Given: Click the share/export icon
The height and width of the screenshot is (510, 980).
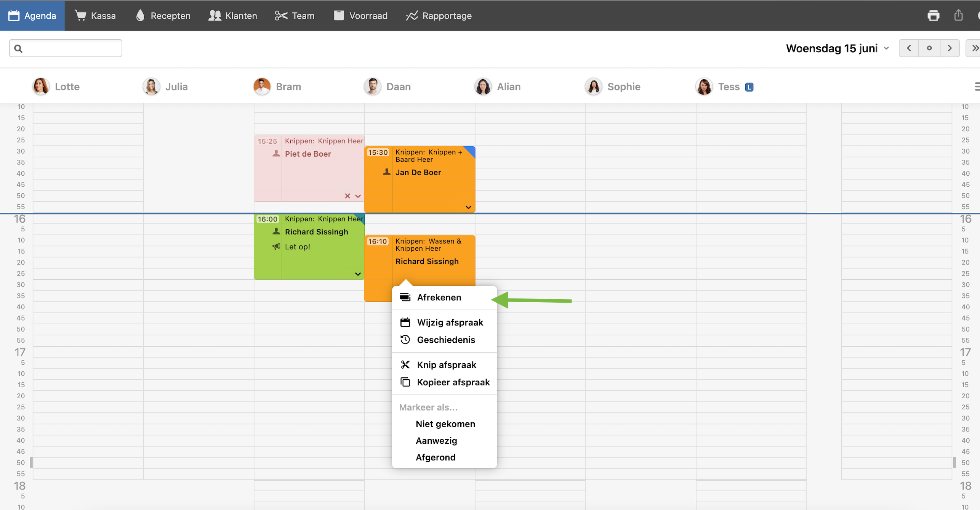Looking at the screenshot, I should pos(958,16).
